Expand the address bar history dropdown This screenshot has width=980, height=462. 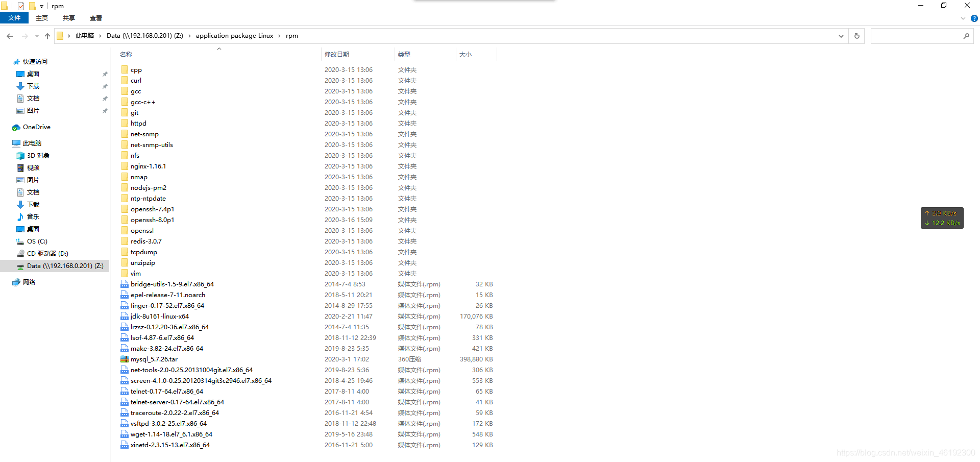coord(841,36)
